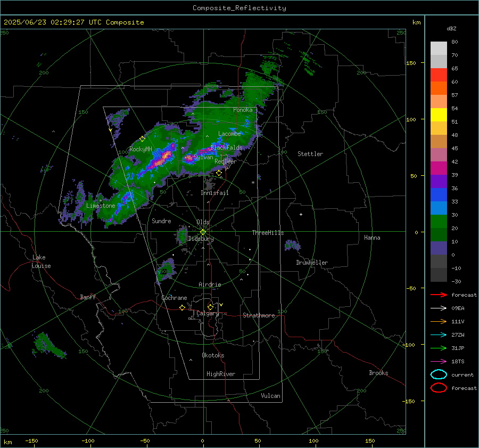This screenshot has width=479, height=448.
Task: Click the Brooks label
Action: click(x=378, y=373)
